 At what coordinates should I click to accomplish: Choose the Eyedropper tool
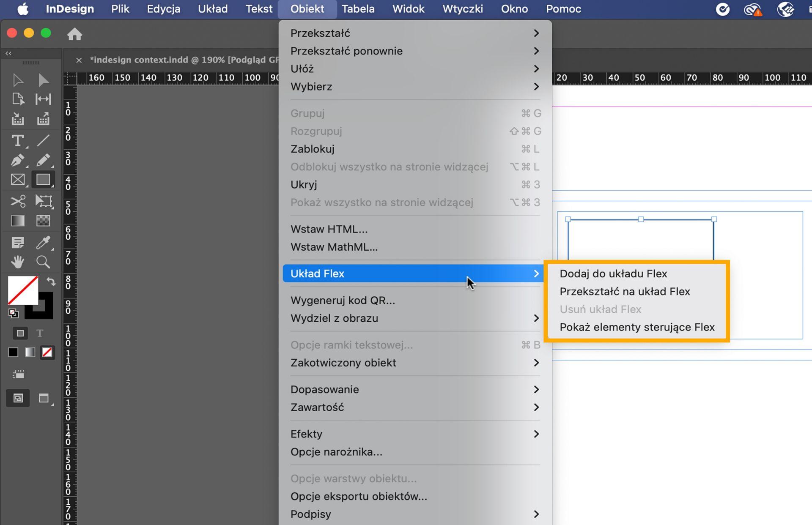click(44, 242)
